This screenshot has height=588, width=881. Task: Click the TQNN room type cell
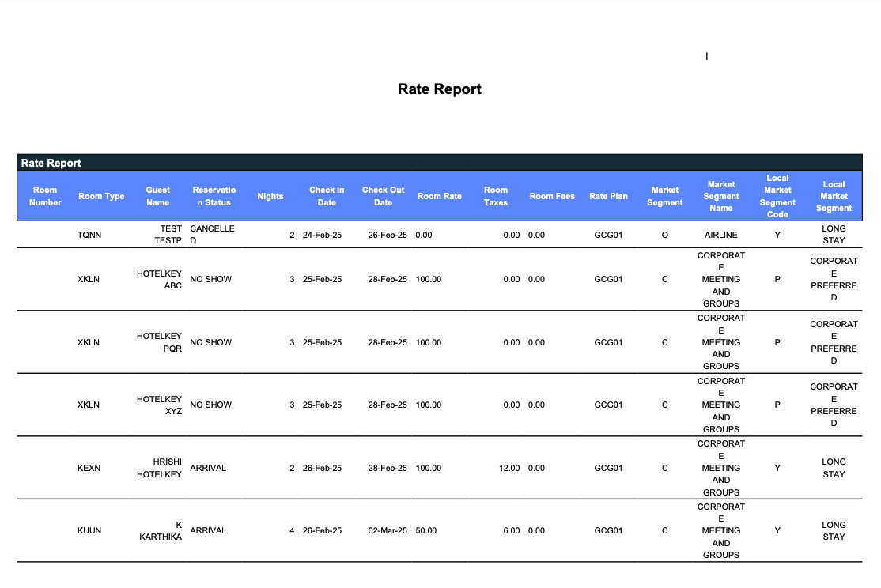click(x=89, y=235)
